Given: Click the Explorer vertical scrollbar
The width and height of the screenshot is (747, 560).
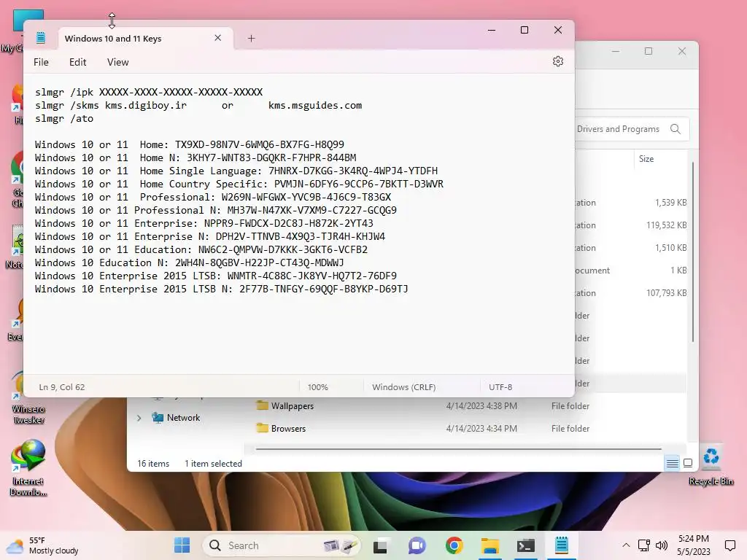Looking at the screenshot, I should 693,252.
